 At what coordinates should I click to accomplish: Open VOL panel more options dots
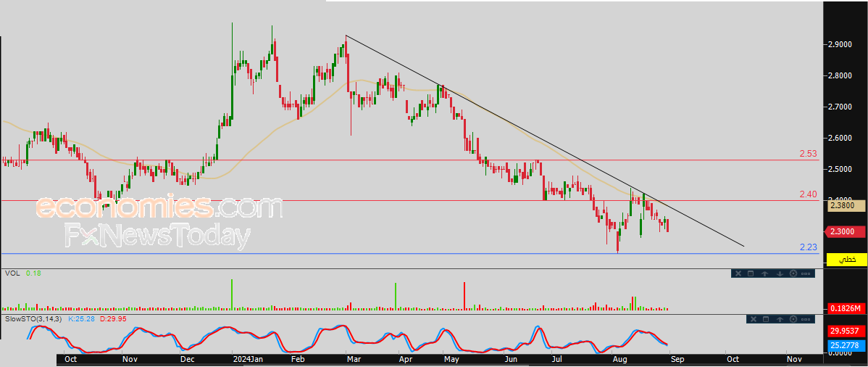806,274
